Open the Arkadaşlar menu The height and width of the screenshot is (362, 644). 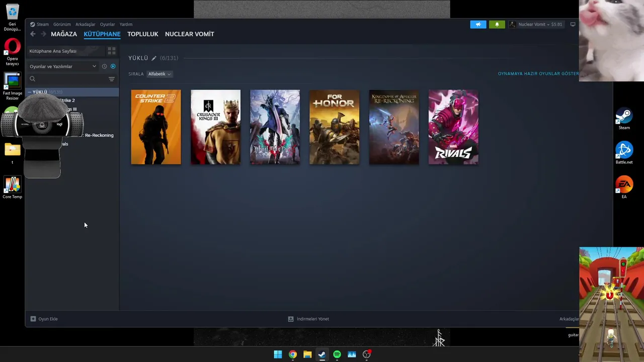pos(85,24)
